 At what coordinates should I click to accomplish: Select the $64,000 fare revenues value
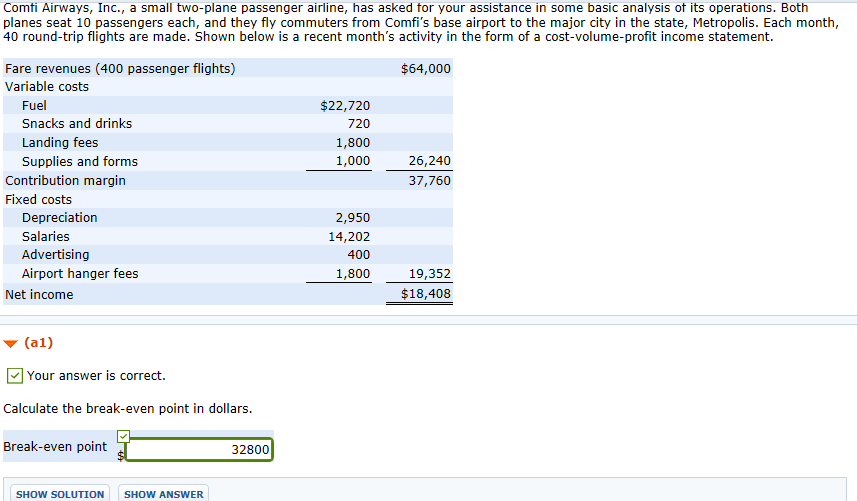[426, 68]
